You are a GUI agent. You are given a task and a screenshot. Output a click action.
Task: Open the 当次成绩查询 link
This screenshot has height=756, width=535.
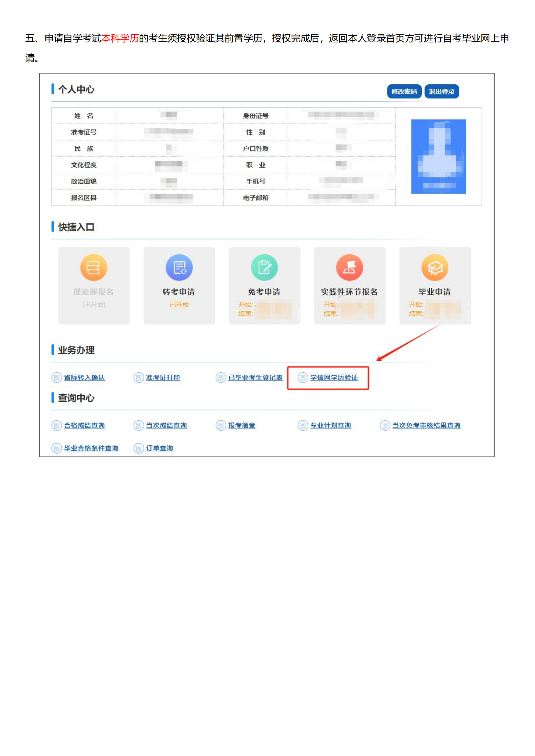tap(166, 425)
